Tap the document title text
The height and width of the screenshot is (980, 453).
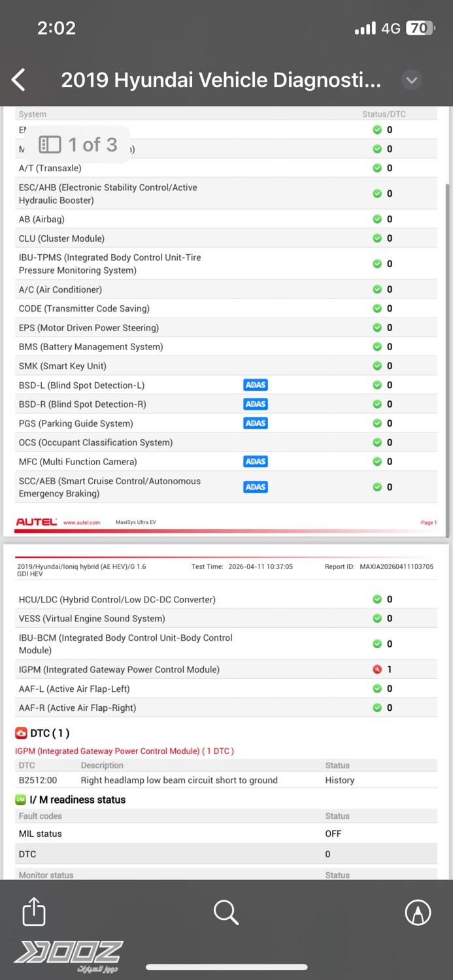tap(221, 80)
